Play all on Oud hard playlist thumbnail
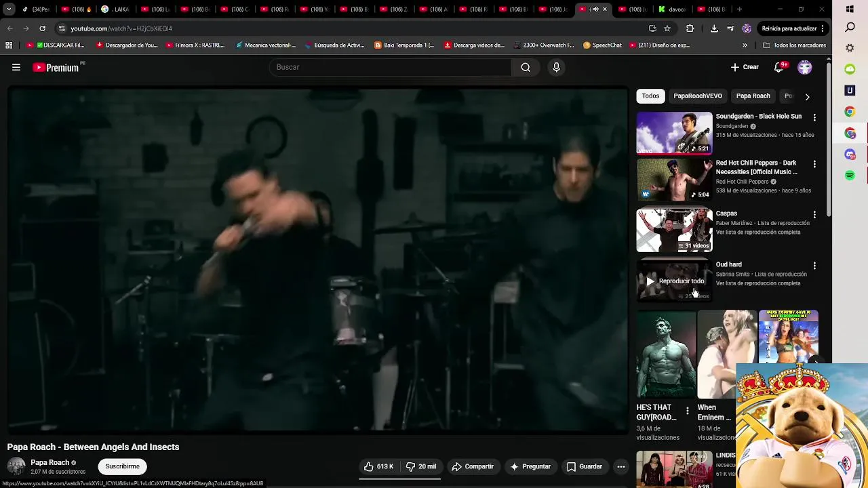 (674, 281)
